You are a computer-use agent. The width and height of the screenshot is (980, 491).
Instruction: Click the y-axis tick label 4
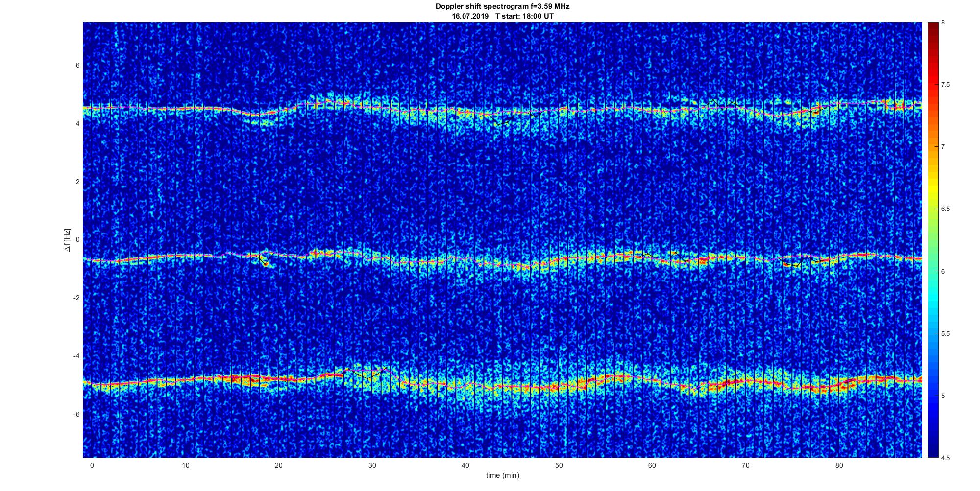click(x=77, y=123)
